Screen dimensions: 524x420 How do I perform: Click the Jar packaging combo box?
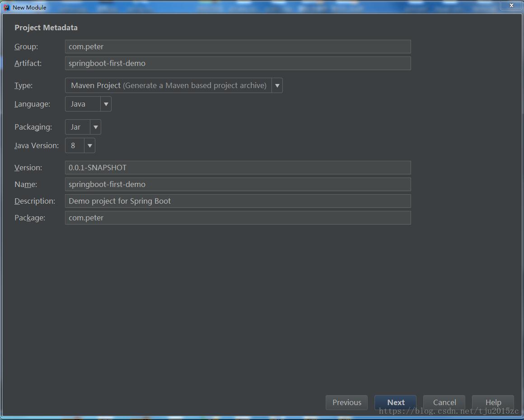pos(83,127)
